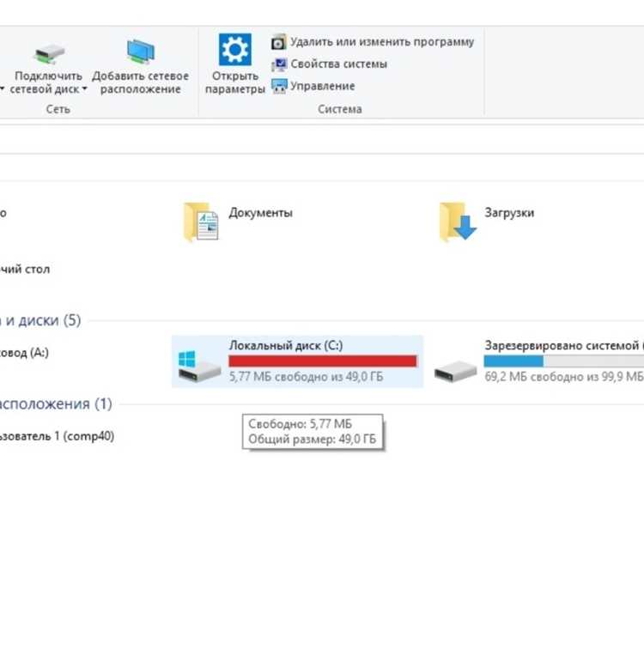
Task: Click 'Удалить или изменить программу' option
Action: [x=382, y=42]
